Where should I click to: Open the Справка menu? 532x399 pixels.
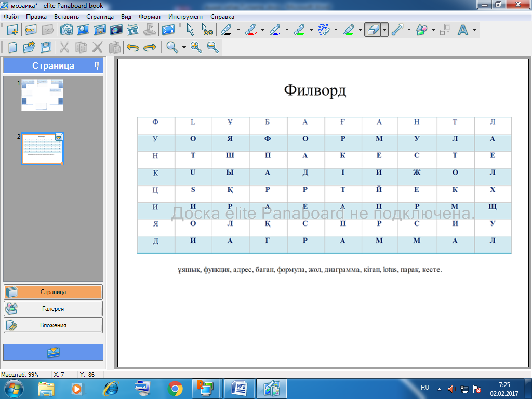click(222, 17)
